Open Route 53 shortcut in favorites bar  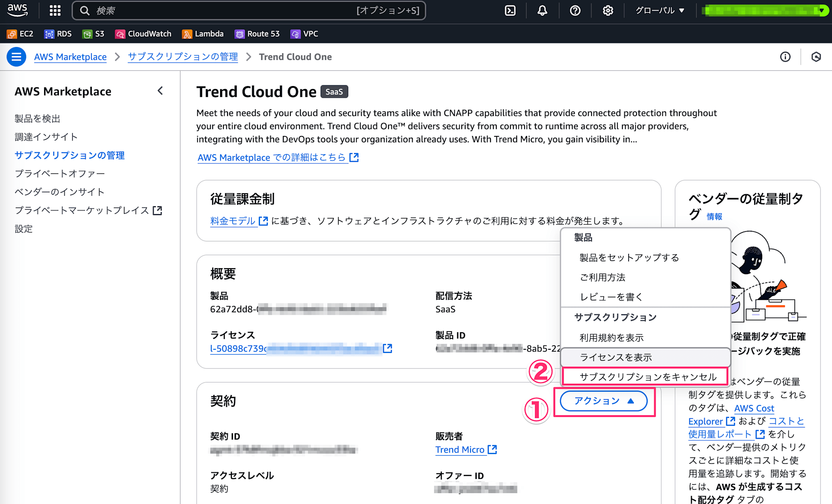click(x=257, y=34)
